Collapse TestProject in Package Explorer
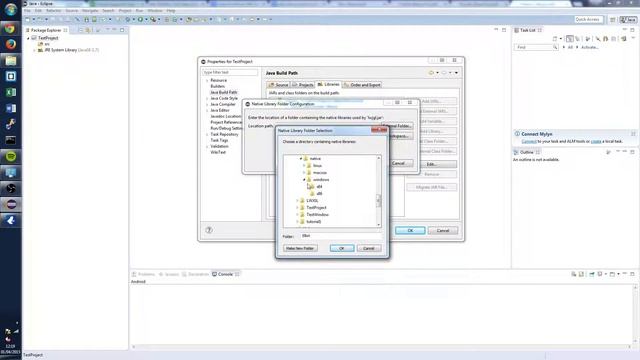Viewport: 640px width, 360px height. point(28,38)
